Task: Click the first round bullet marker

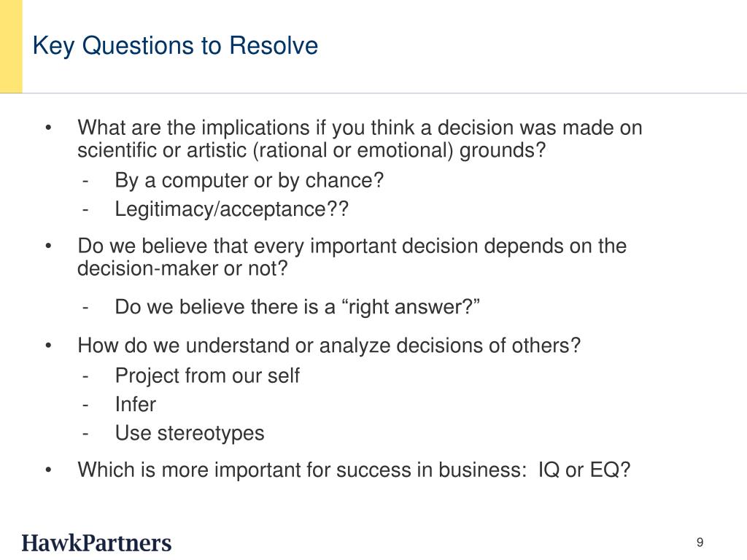Action: pos(48,128)
